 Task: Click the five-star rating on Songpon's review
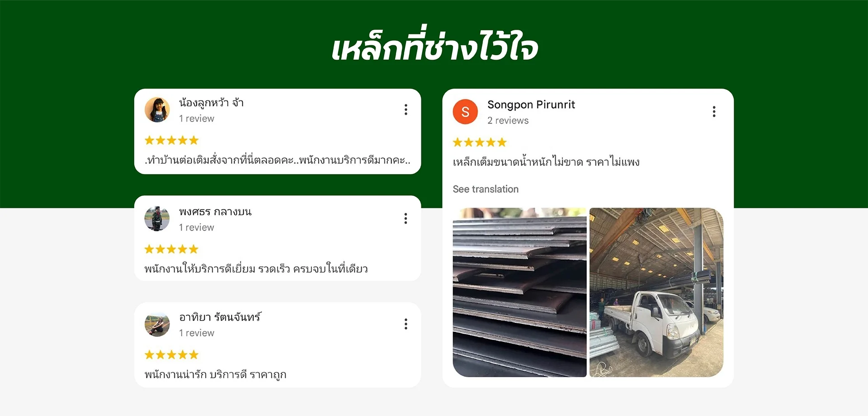(x=480, y=142)
